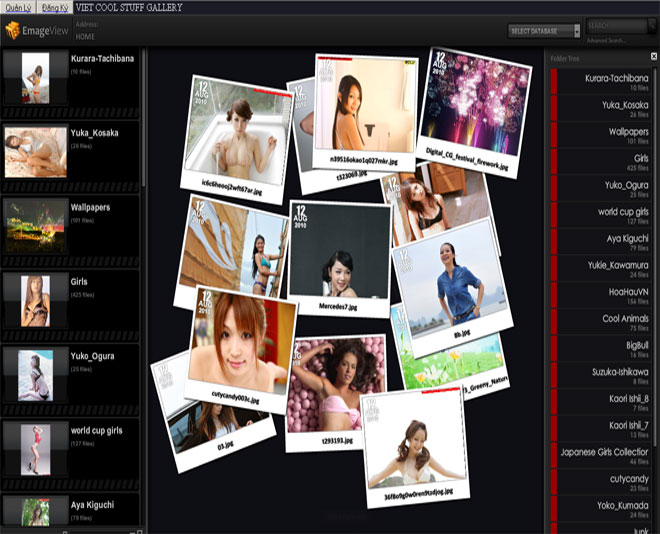Select Suzuka-Ishikawa in Folder Tree
Viewport: 660px width, 534px height.
click(x=601, y=375)
